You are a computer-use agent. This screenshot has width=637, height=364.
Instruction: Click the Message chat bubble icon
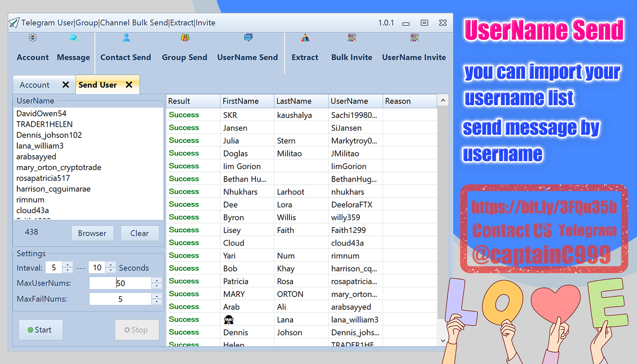click(x=73, y=38)
